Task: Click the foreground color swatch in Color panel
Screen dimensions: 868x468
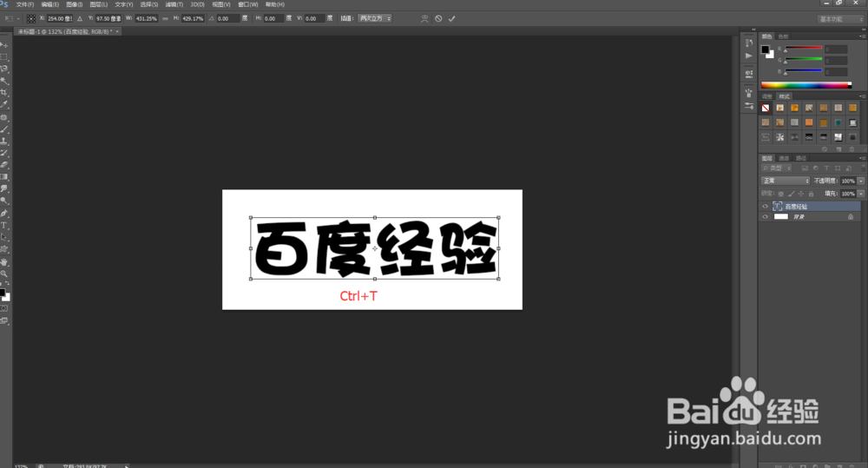Action: (x=765, y=49)
